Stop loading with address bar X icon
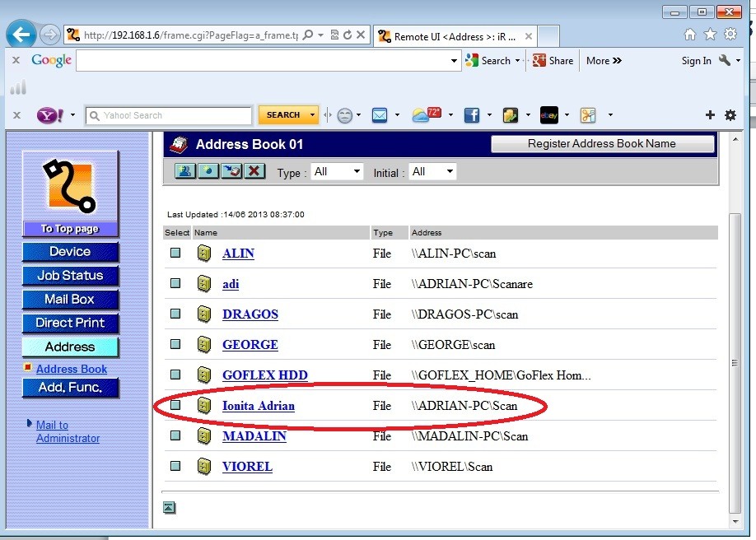 [x=361, y=35]
